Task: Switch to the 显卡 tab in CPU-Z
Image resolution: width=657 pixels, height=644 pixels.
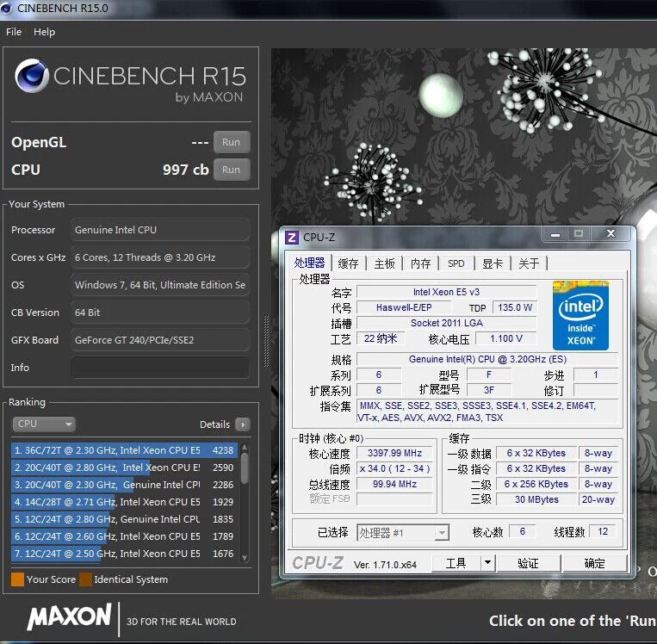Action: click(x=493, y=263)
